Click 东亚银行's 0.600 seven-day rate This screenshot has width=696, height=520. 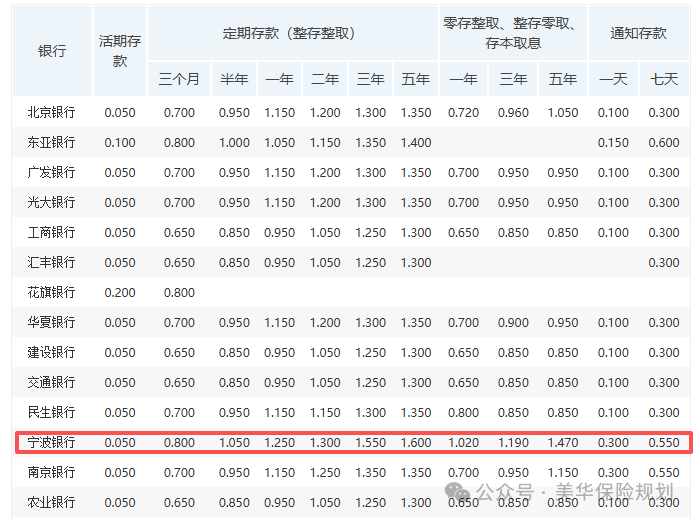pyautogui.click(x=663, y=143)
